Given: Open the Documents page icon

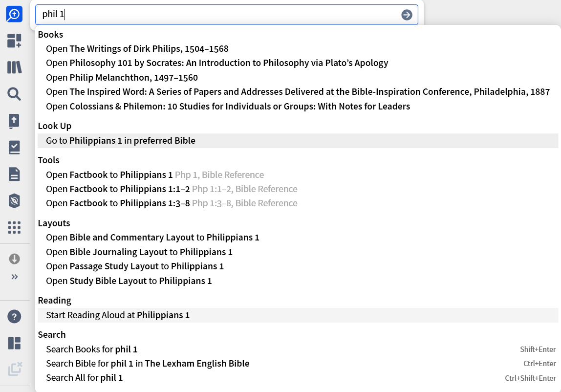Looking at the screenshot, I should tap(14, 174).
